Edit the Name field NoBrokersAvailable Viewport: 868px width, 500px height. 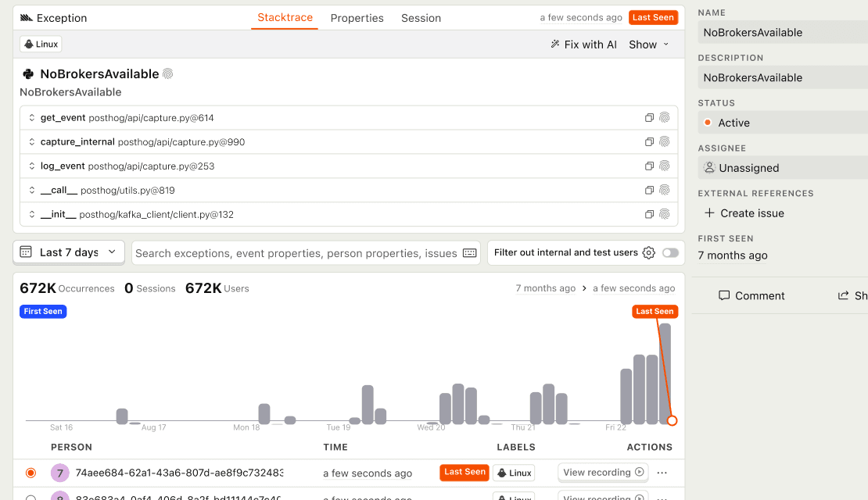pyautogui.click(x=783, y=33)
